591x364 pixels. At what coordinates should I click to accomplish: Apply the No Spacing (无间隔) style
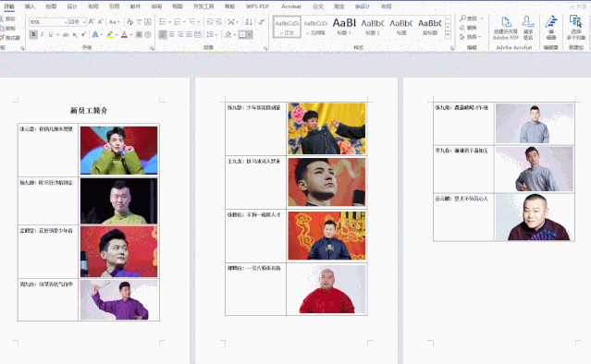tap(315, 27)
